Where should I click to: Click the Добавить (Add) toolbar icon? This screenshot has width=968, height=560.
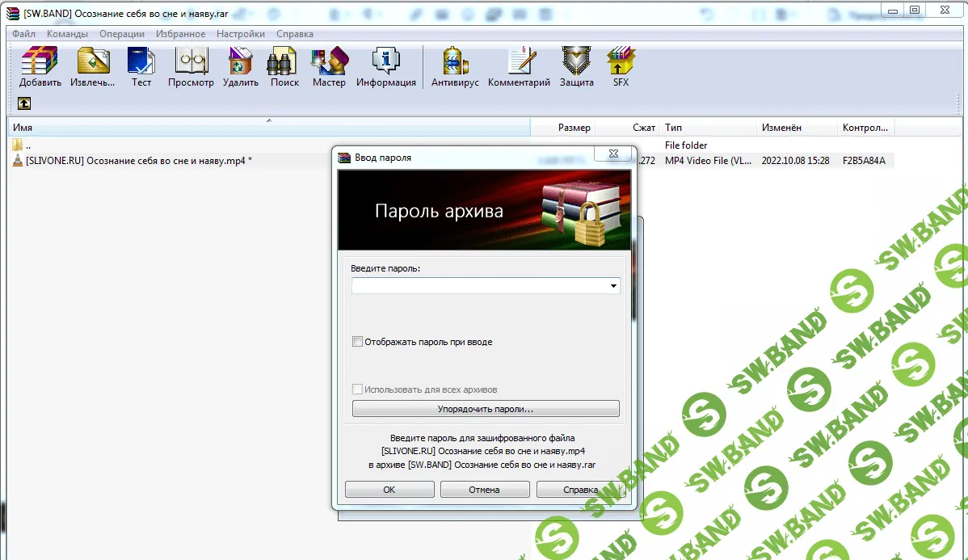click(x=40, y=62)
